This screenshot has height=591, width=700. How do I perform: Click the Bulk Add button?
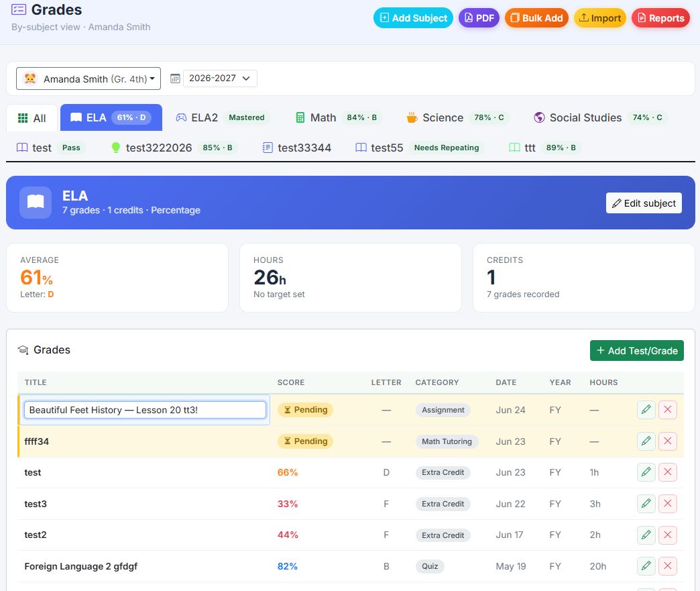point(536,18)
